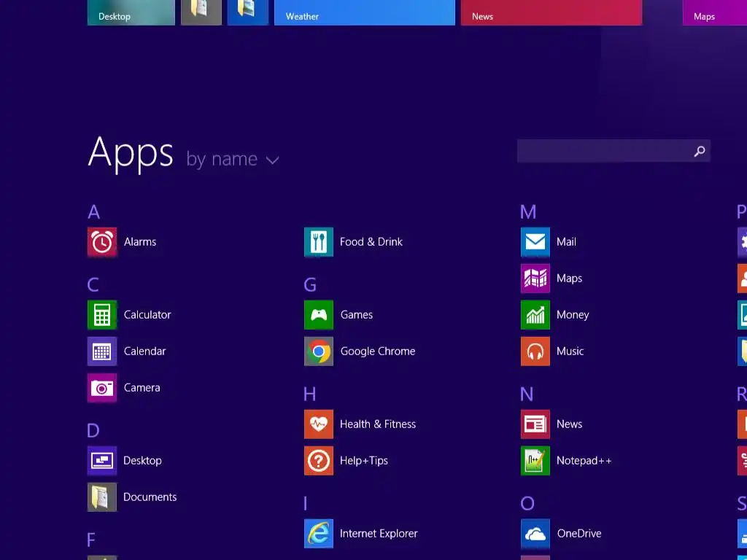Open the Calendar app icon
The image size is (747, 560).
[102, 351]
